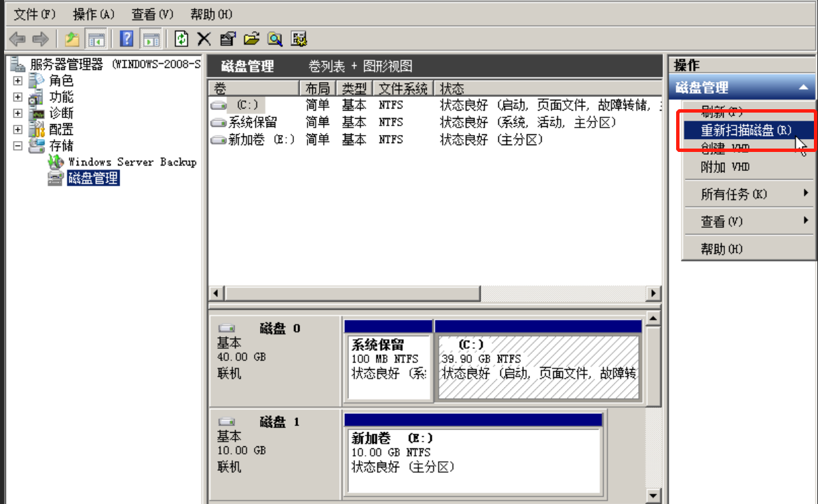The width and height of the screenshot is (818, 504).
Task: Toggle the action pane show/hide button
Action: click(x=151, y=39)
